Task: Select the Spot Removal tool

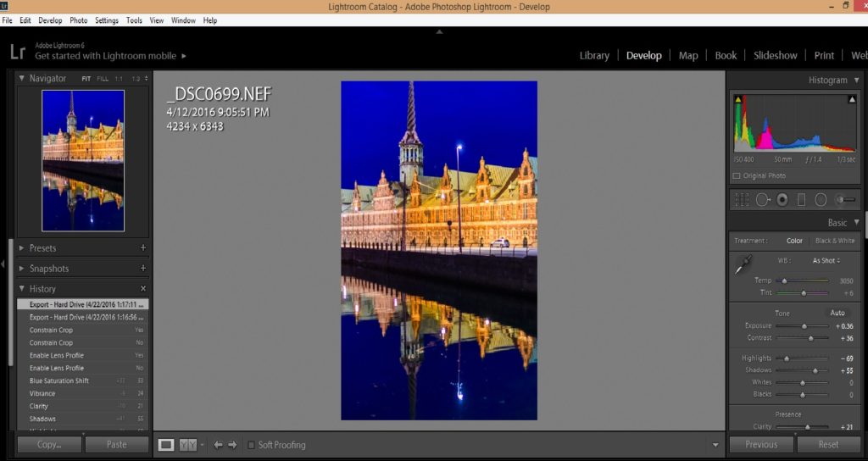Action: point(762,200)
